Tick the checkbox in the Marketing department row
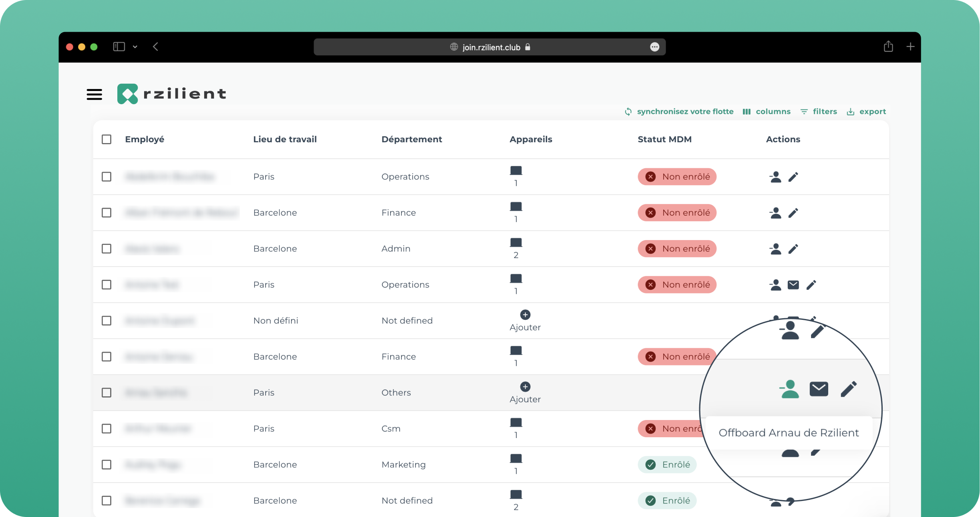This screenshot has width=980, height=517. (107, 465)
